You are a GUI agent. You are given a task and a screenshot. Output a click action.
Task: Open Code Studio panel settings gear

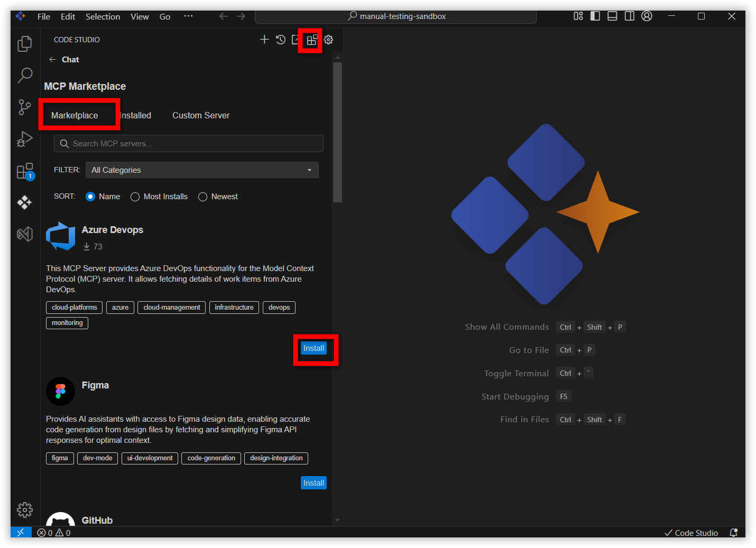[328, 40]
